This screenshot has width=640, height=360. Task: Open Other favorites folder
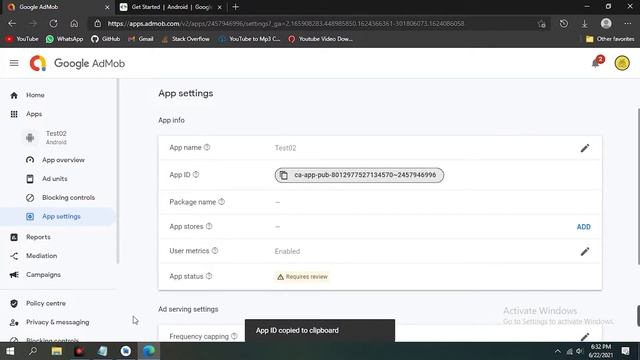click(610, 39)
